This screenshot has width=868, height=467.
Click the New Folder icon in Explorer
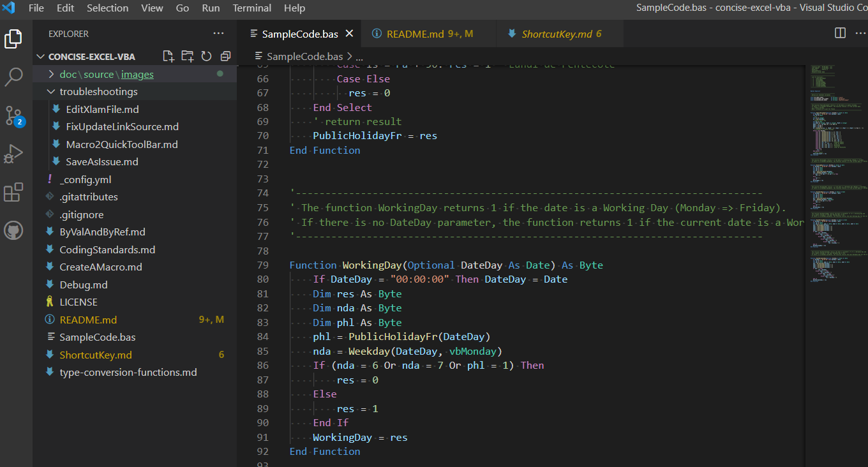click(x=188, y=56)
